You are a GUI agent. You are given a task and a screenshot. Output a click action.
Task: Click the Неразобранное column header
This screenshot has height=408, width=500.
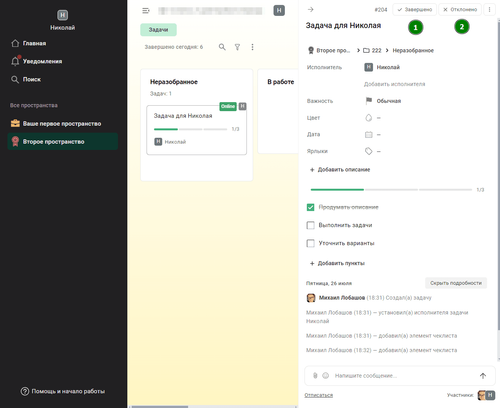pos(174,82)
